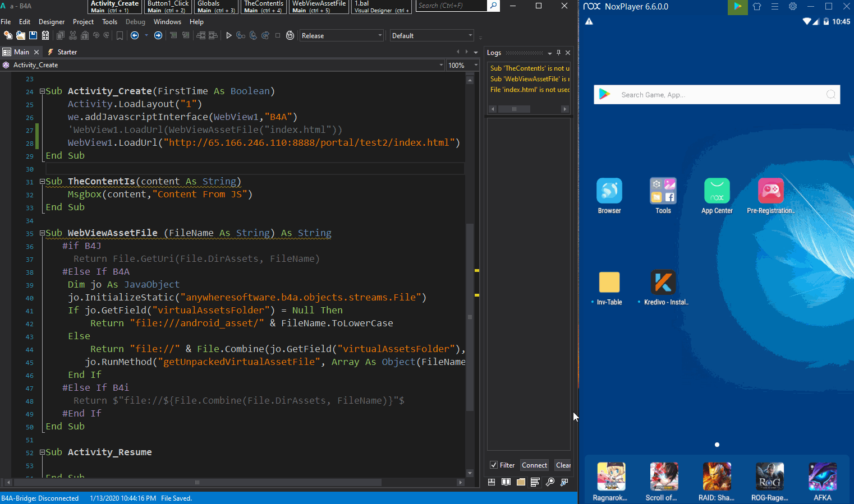Image resolution: width=854 pixels, height=504 pixels.
Task: Click the restart circular arrow toolbar icon
Action: [290, 35]
